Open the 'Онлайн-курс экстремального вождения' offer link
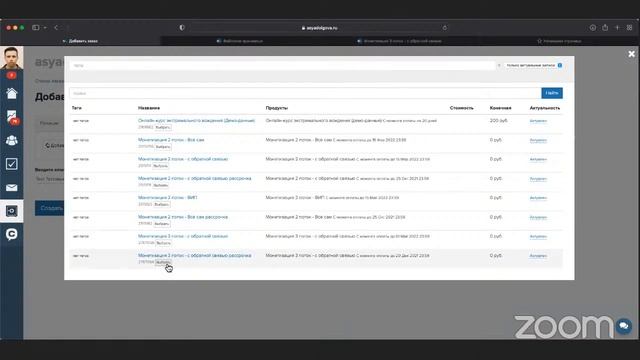The image size is (640, 360). pyautogui.click(x=196, y=121)
